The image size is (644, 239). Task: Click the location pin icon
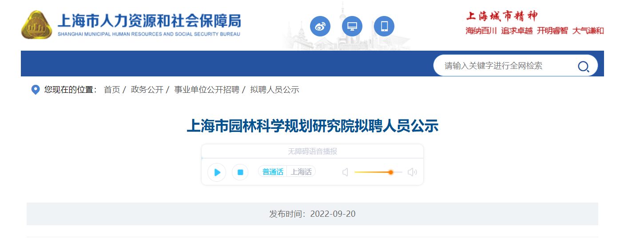[x=36, y=90]
